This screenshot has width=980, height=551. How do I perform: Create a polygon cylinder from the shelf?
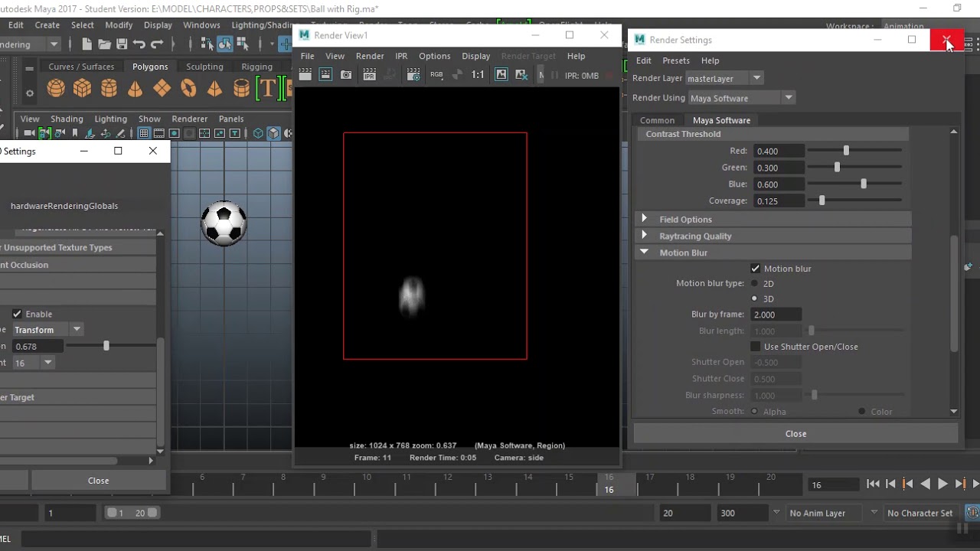coord(109,89)
